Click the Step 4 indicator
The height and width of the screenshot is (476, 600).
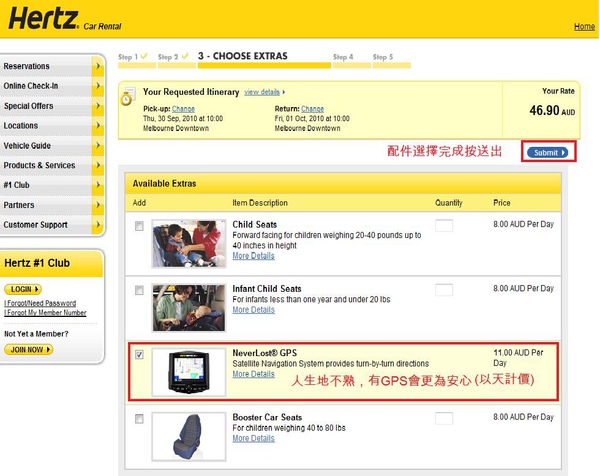tap(343, 57)
